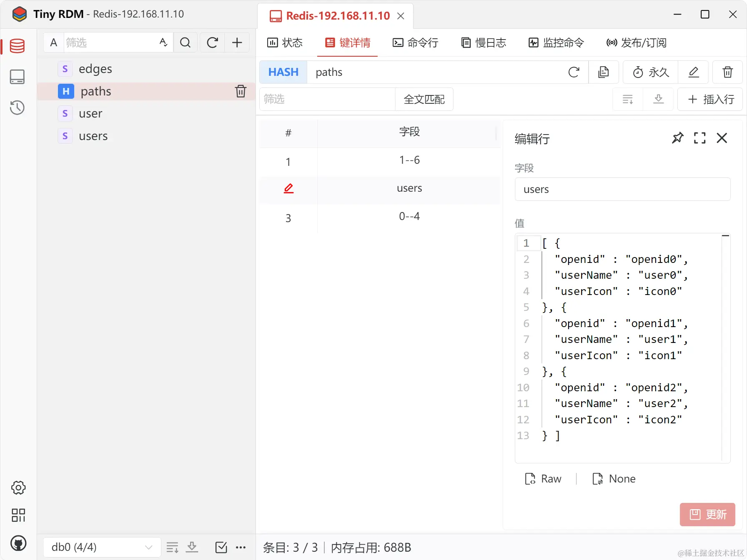The image size is (747, 560).
Task: Open the more options ellipsis menu
Action: [x=241, y=547]
